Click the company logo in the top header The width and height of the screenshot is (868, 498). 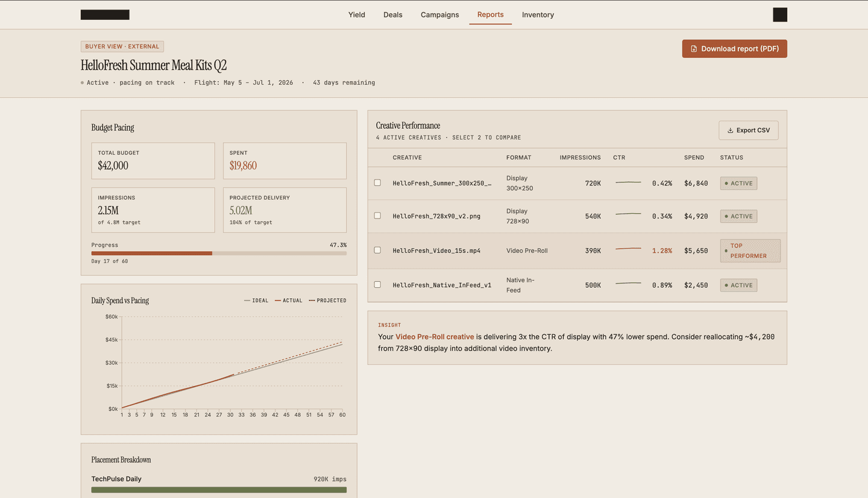104,14
